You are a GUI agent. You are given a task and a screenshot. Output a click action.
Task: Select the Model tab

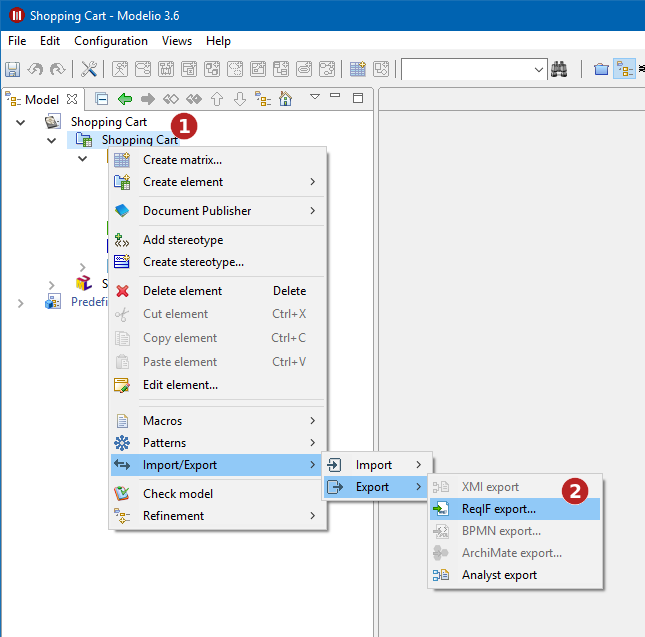point(42,100)
